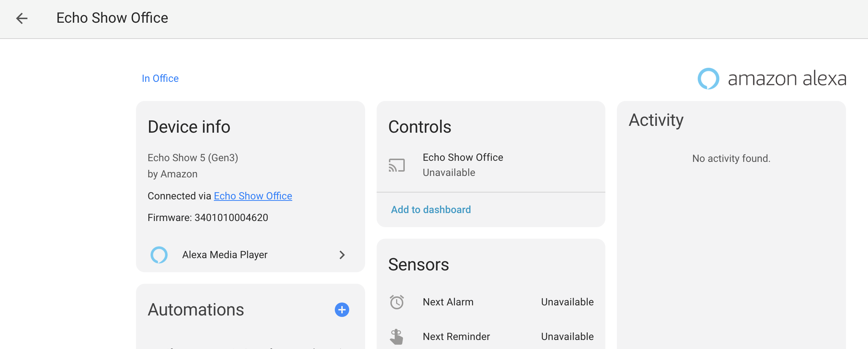Screen dimensions: 868x349
Task: Click the cast icon in Controls
Action: pyautogui.click(x=396, y=165)
